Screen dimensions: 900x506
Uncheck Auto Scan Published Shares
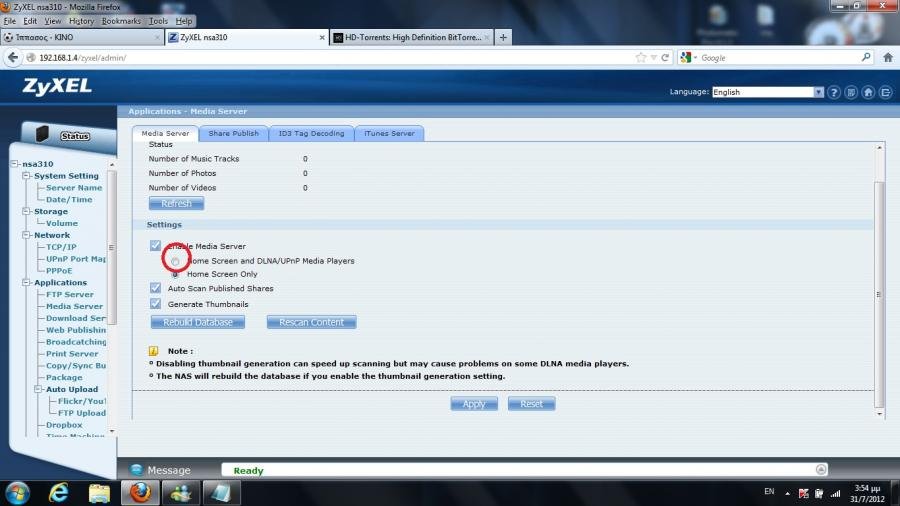click(x=155, y=288)
